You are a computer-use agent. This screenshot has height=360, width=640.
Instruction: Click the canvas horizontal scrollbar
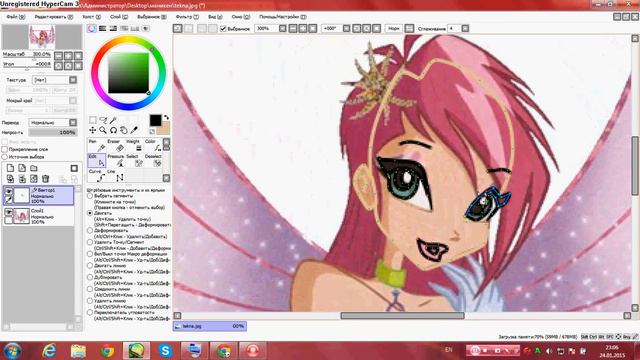pos(402,316)
